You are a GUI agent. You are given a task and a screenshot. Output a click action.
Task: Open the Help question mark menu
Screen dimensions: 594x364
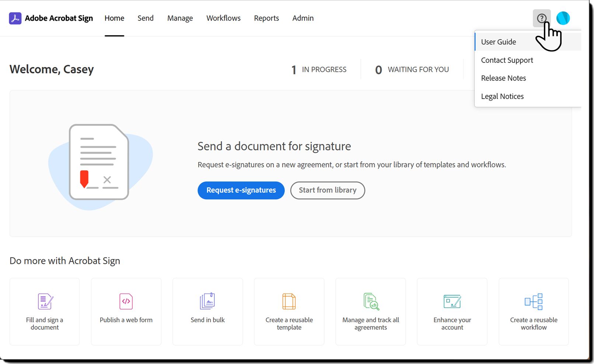pos(542,18)
